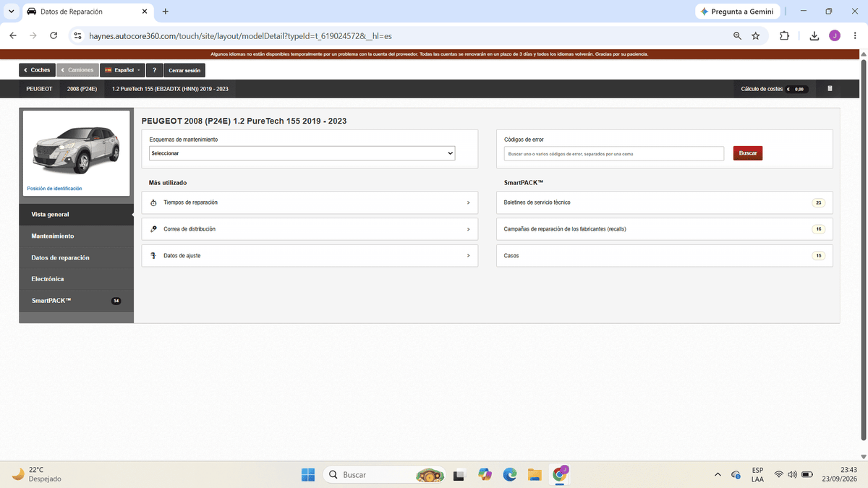Open the Posición de identificación link
Screen dimensions: 868x488
pyautogui.click(x=54, y=189)
